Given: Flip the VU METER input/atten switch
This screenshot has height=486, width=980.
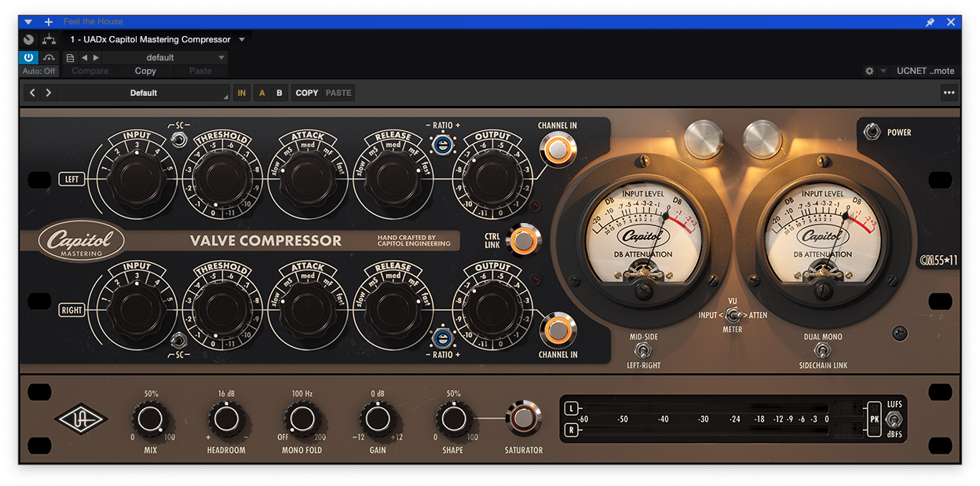Looking at the screenshot, I should click(733, 315).
